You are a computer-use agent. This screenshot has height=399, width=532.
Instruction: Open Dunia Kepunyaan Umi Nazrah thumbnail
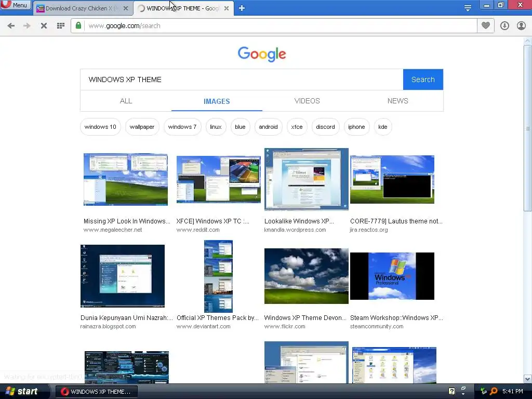pyautogui.click(x=123, y=276)
